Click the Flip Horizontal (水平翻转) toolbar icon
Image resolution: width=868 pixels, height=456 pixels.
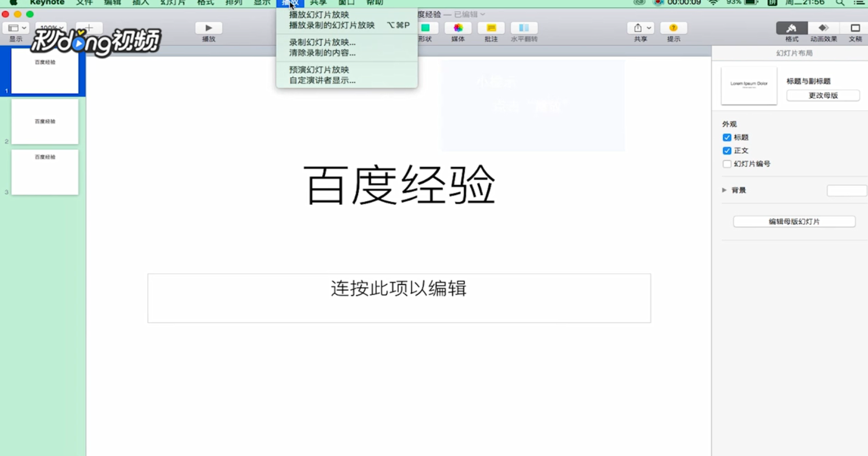pyautogui.click(x=524, y=28)
